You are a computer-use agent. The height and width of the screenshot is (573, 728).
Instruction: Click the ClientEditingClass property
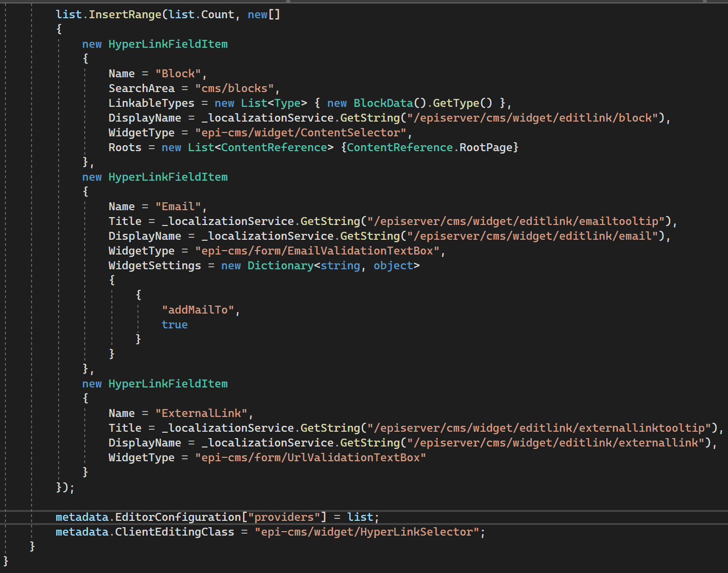pos(174,532)
